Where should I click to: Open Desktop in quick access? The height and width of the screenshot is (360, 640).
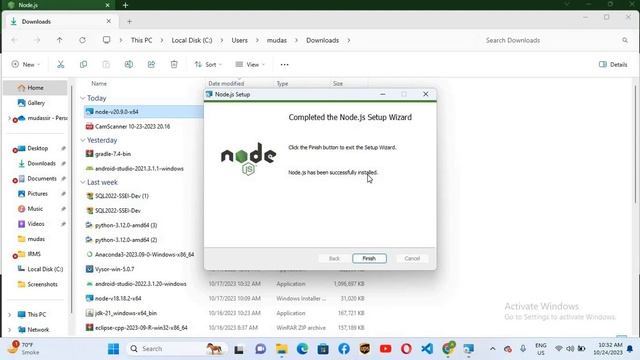37,148
